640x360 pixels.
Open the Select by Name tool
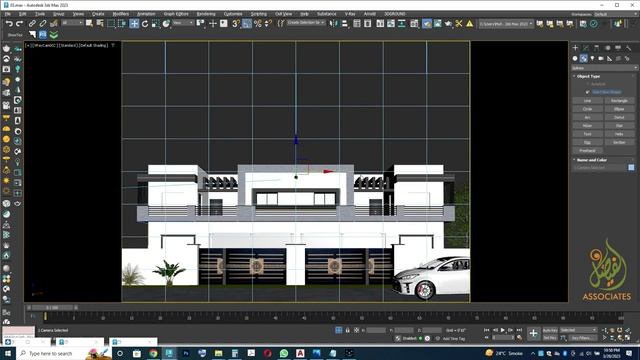coord(100,24)
